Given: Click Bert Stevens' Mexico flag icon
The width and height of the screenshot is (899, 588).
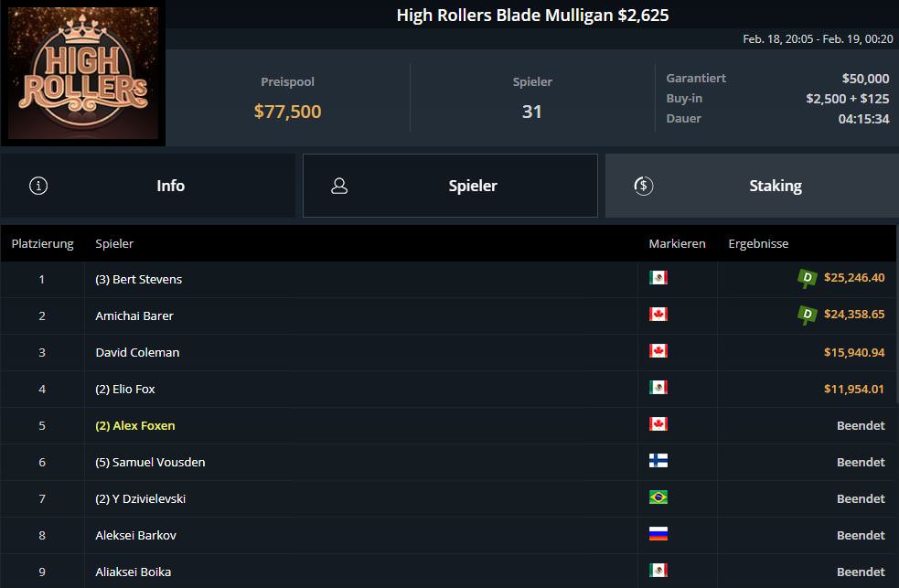Looking at the screenshot, I should click(x=658, y=278).
